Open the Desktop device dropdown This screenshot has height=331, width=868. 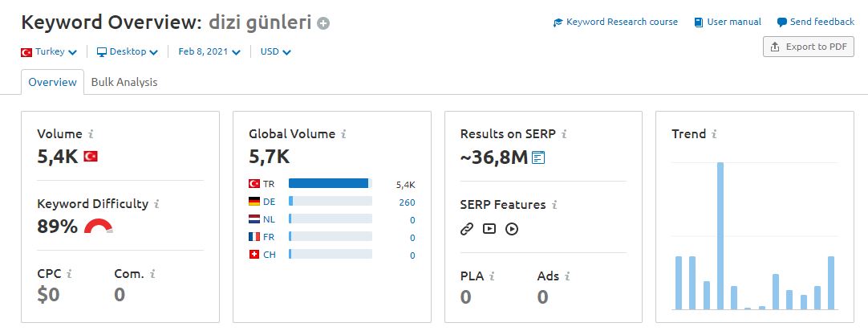pyautogui.click(x=128, y=51)
